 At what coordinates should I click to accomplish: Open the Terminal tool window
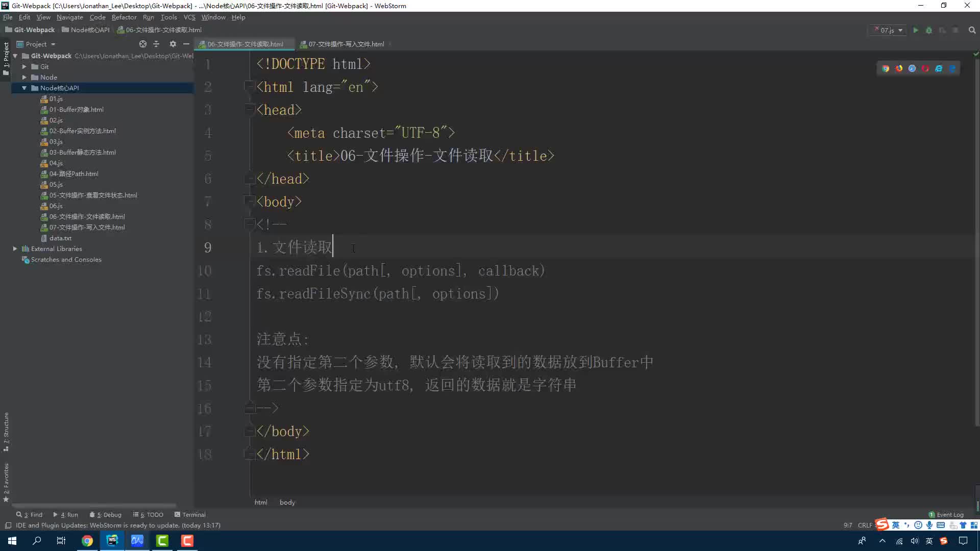tap(190, 515)
